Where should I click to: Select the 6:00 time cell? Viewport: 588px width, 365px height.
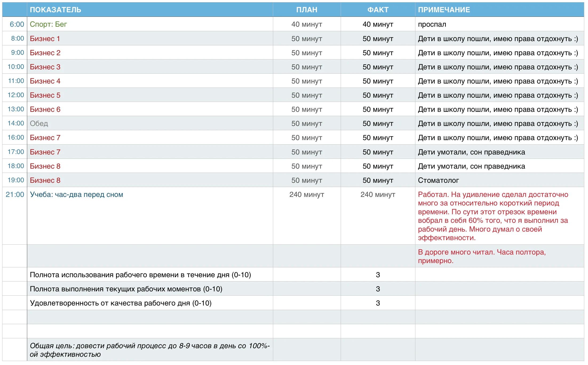click(x=17, y=24)
